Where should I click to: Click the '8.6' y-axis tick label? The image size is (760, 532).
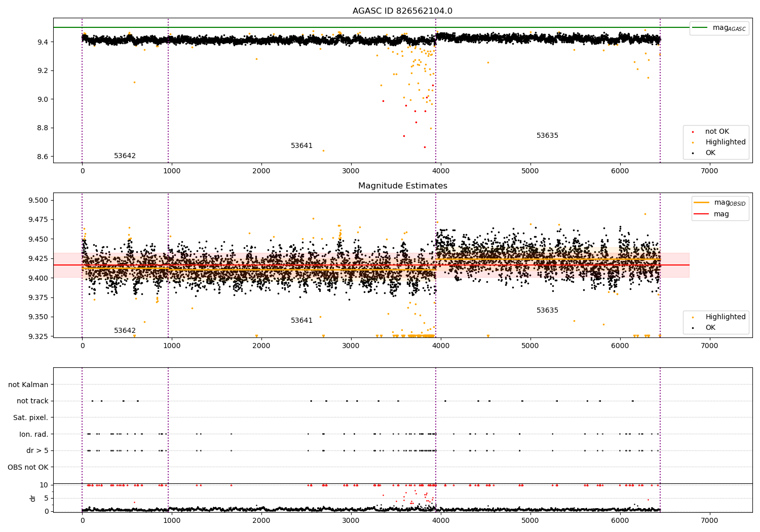point(43,157)
